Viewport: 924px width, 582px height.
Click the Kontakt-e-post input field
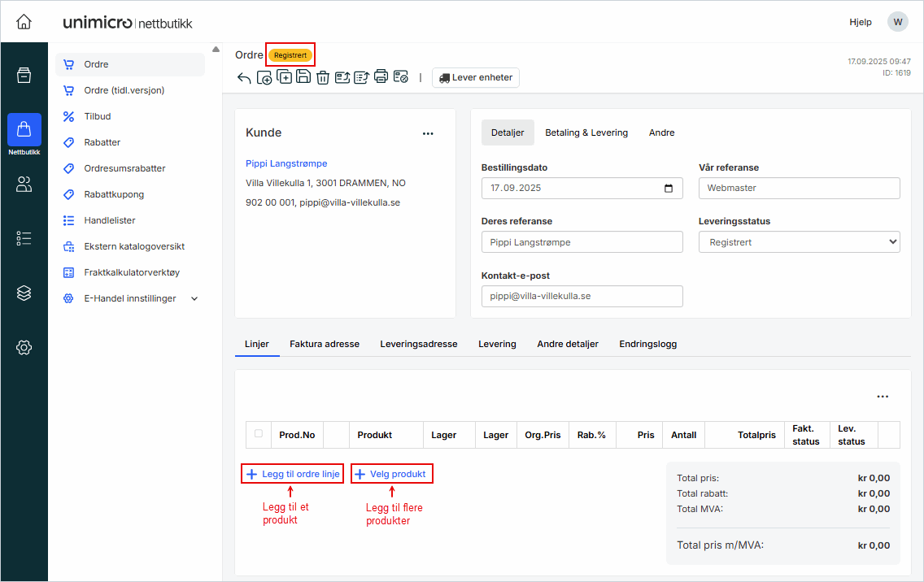(x=582, y=297)
